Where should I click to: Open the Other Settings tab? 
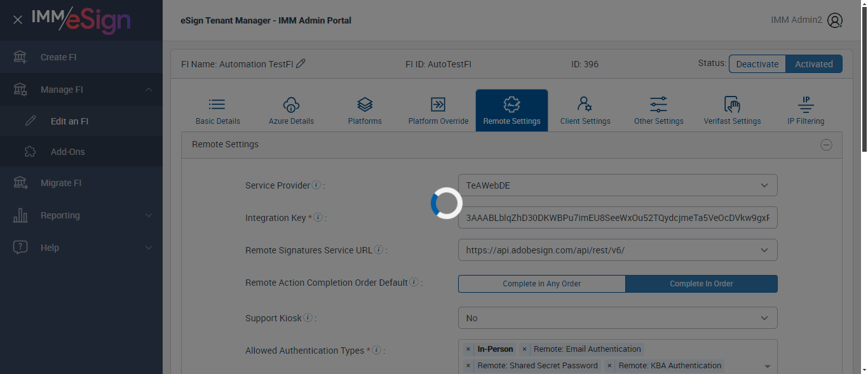pyautogui.click(x=659, y=110)
